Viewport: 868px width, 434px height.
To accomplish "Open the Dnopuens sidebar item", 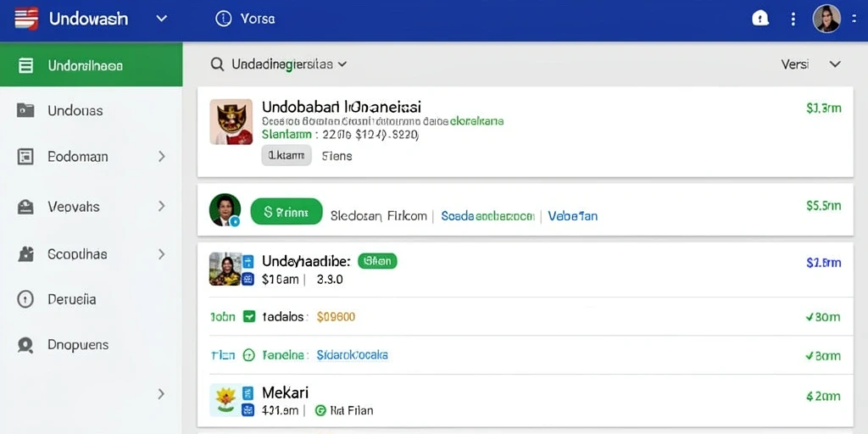I will [x=78, y=345].
